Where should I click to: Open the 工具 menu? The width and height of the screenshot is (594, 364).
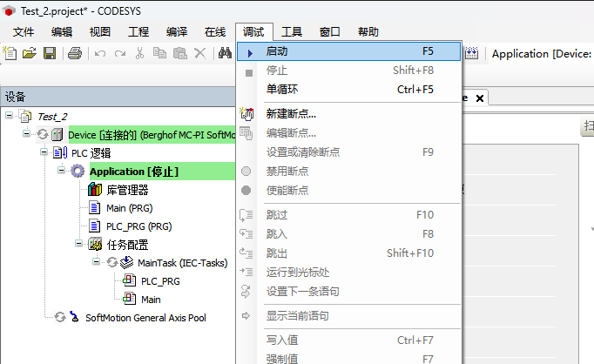[x=292, y=32]
